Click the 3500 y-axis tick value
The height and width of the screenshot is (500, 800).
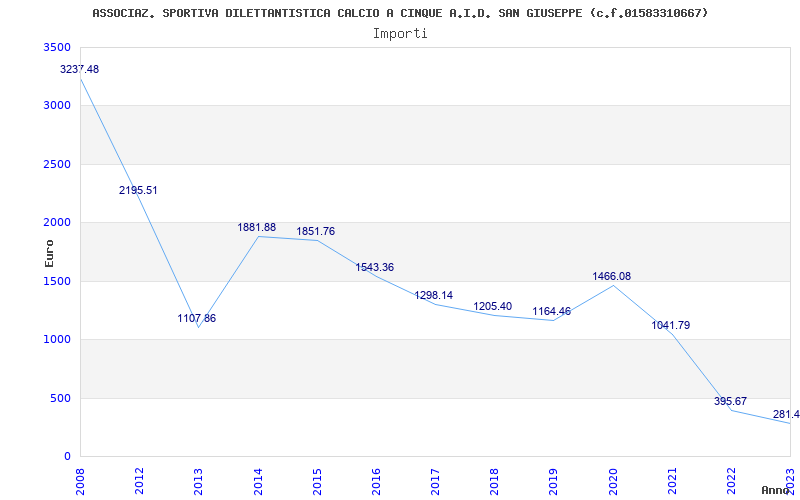[x=58, y=47]
